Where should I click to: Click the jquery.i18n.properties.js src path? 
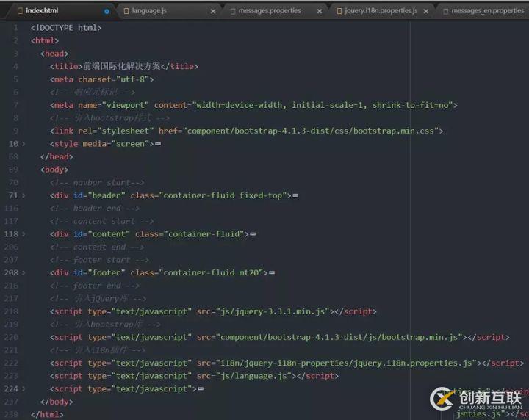[346, 363]
